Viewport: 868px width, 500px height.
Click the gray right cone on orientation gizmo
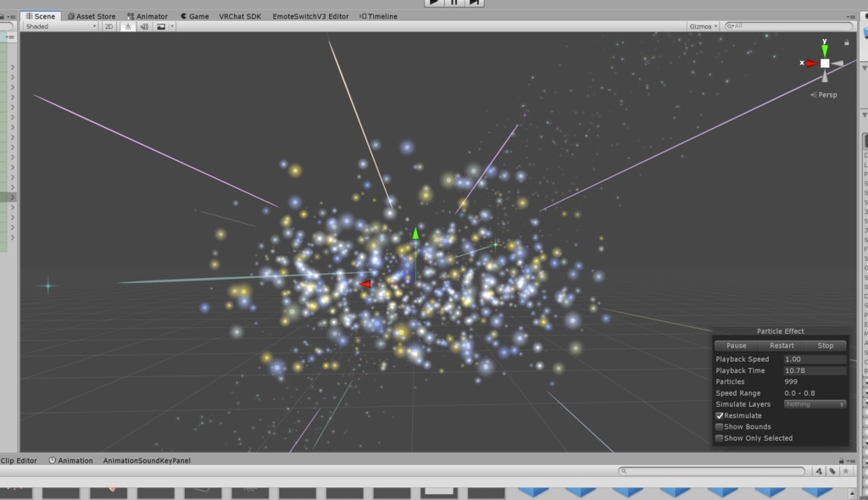click(837, 64)
